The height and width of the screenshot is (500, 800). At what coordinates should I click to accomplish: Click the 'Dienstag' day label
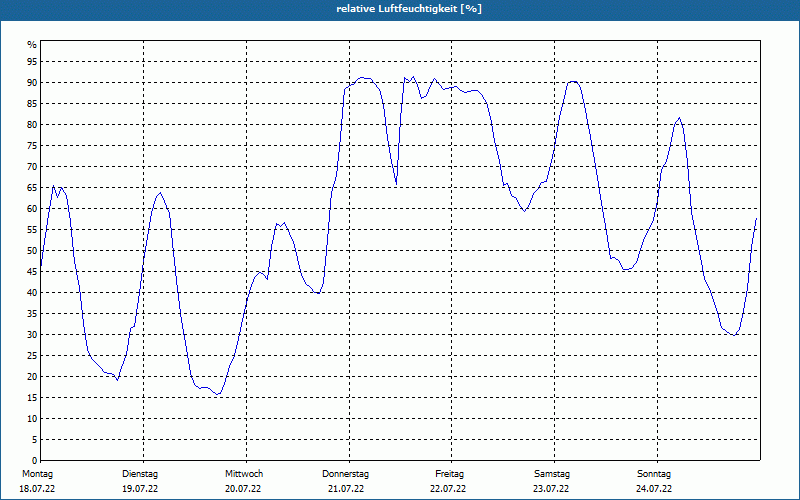pos(140,474)
